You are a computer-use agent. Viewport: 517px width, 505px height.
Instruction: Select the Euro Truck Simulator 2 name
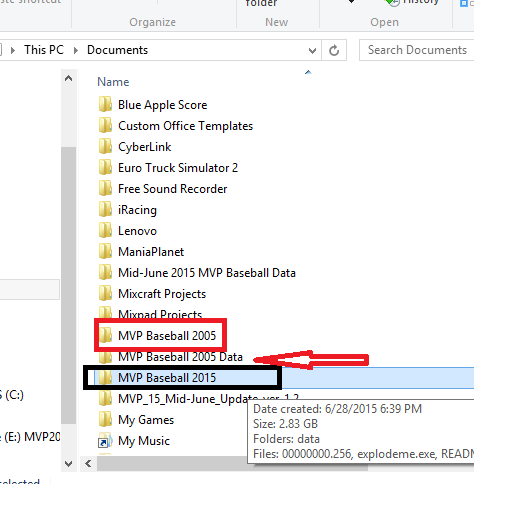click(178, 168)
